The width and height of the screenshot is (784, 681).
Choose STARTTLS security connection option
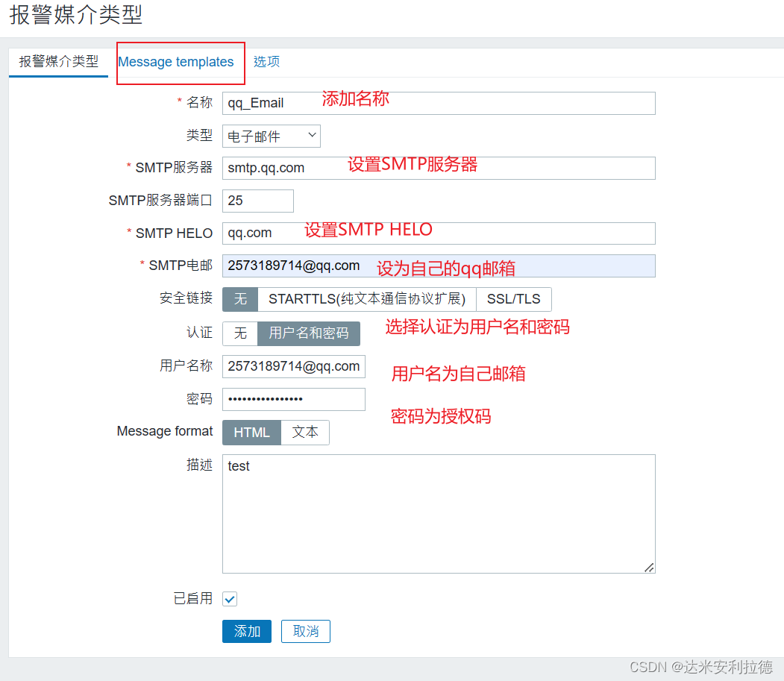click(x=367, y=299)
